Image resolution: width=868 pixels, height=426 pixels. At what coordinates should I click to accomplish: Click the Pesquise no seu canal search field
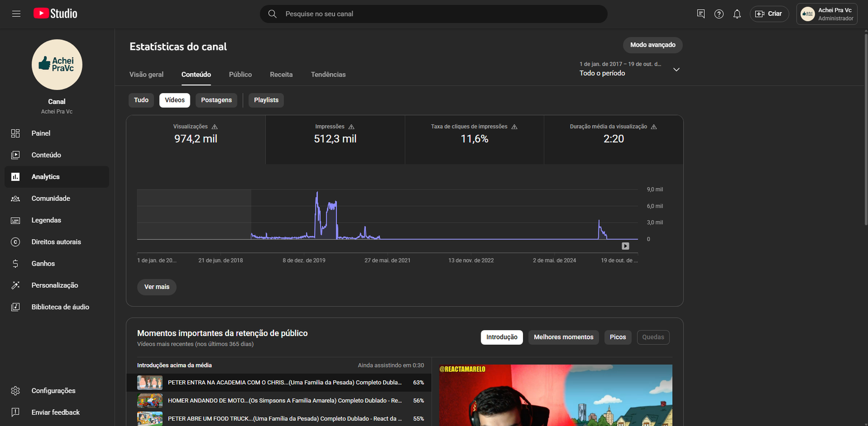tap(433, 14)
